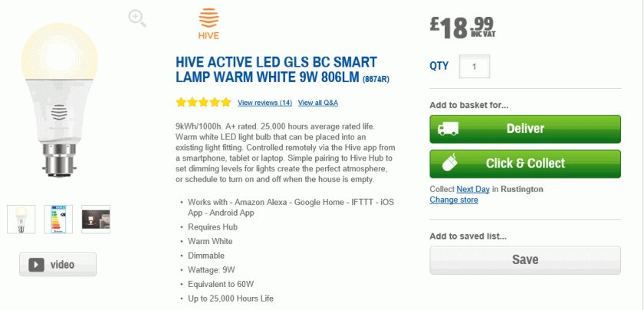The height and width of the screenshot is (310, 644).
Task: Click the zoom magnifier icon
Action: [x=137, y=18]
